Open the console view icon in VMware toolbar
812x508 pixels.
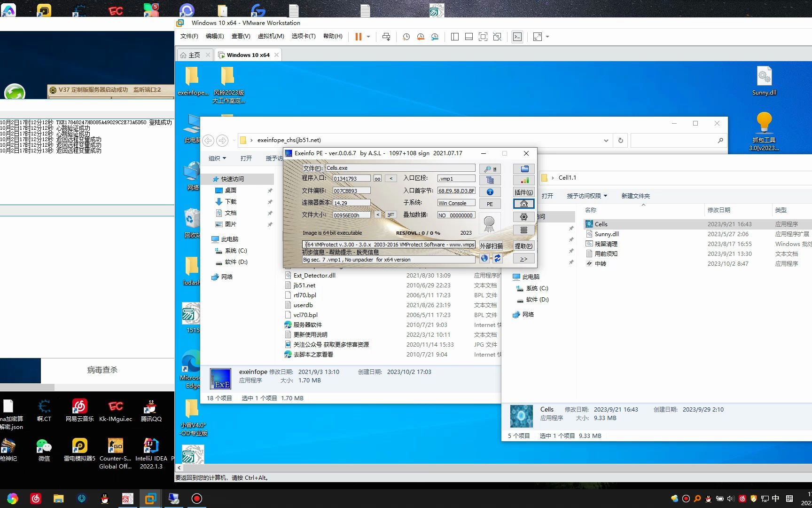pyautogui.click(x=517, y=37)
